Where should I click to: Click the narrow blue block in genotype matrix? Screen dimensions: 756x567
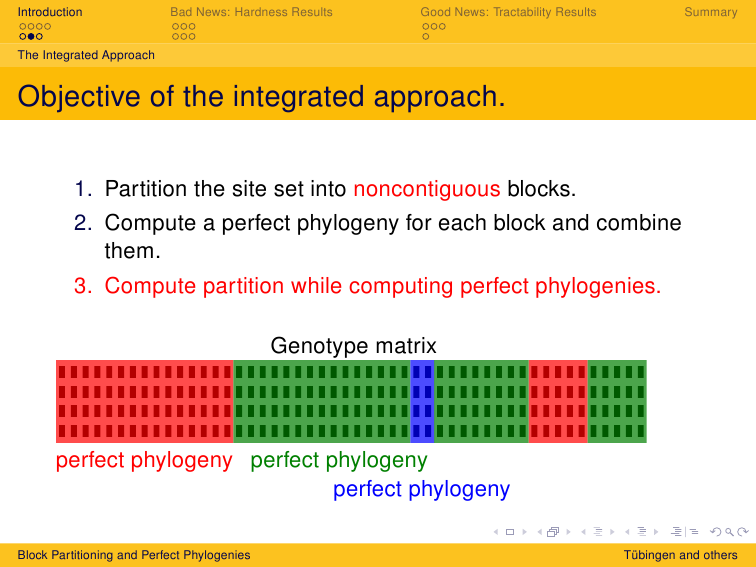[422, 401]
